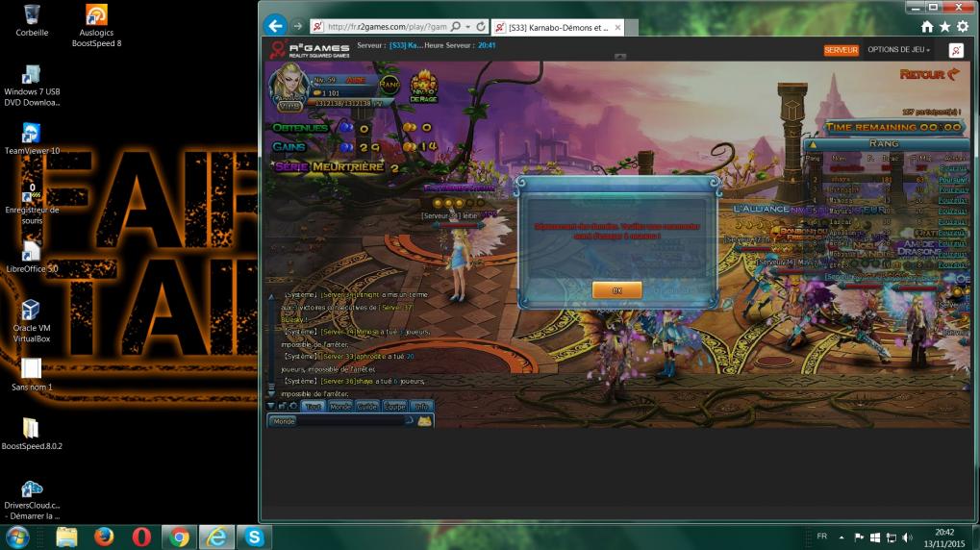Click the OK button in the dialog
The width and height of the screenshot is (980, 550).
coord(616,289)
